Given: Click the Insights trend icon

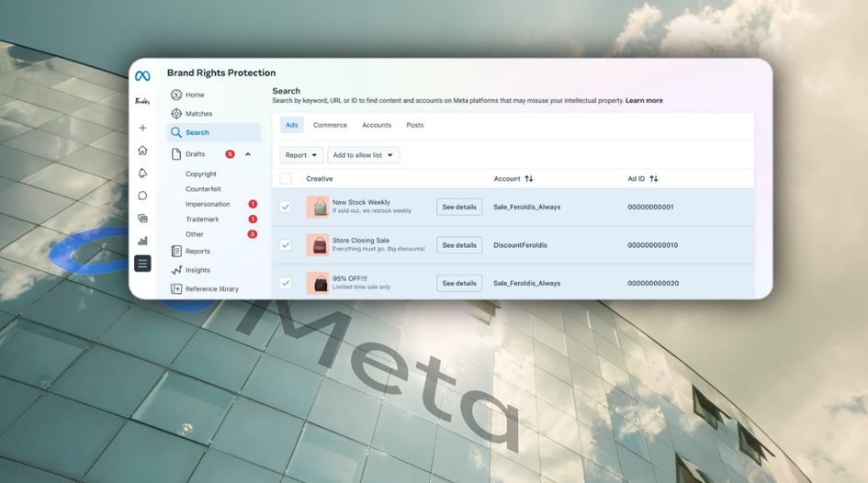Looking at the screenshot, I should 176,270.
